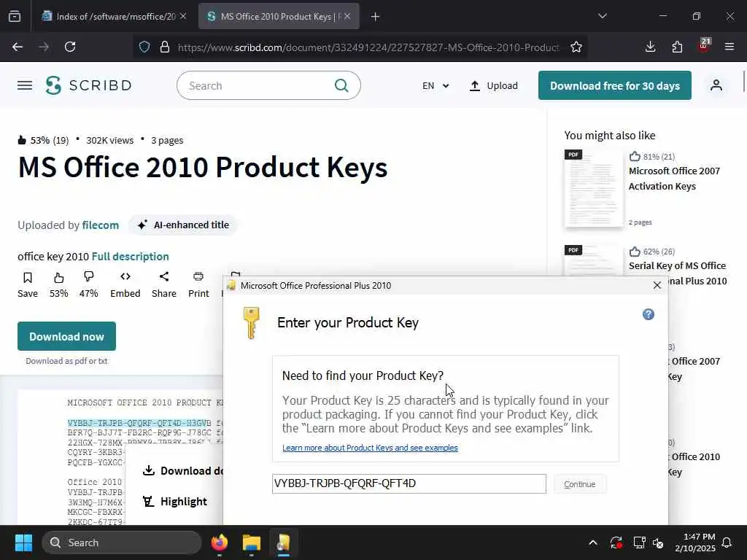Click the Continue button
The width and height of the screenshot is (747, 560).
coord(580,484)
